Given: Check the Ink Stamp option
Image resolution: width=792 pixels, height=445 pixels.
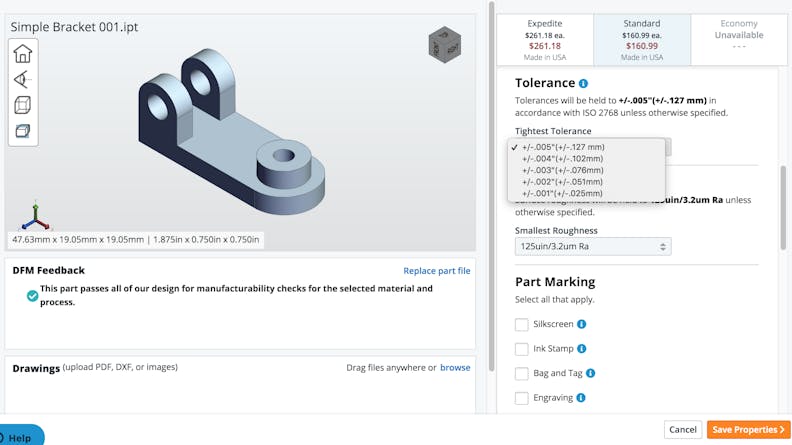Looking at the screenshot, I should tap(522, 349).
